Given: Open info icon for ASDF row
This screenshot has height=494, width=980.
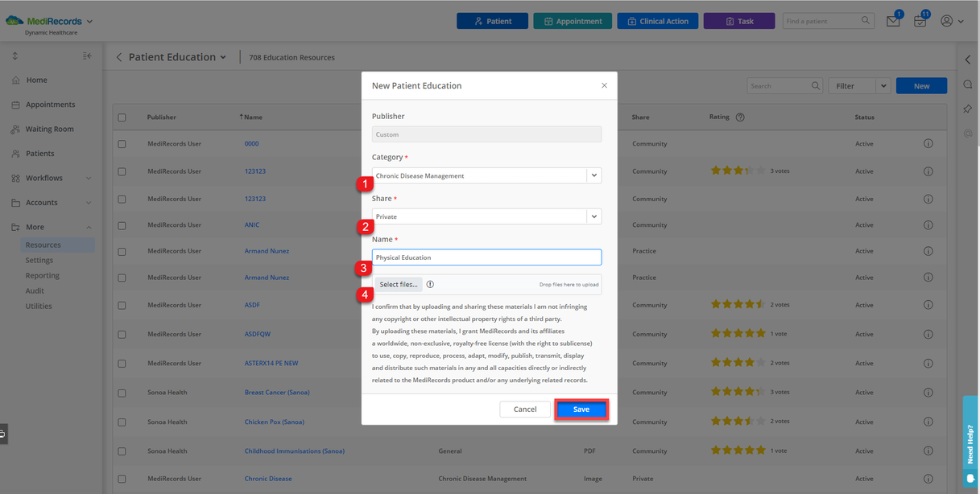Looking at the screenshot, I should pos(928,305).
